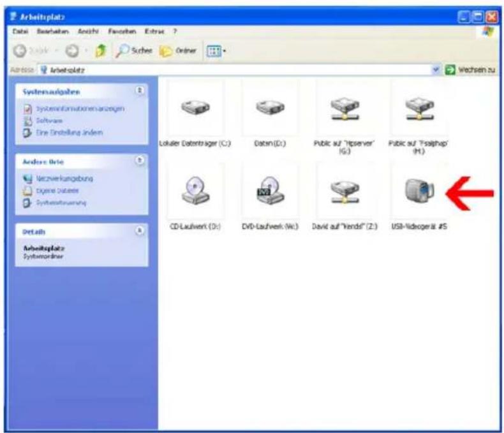Click the Suchen magnifier toolbar button
This screenshot has height=433, width=504.
[x=134, y=51]
